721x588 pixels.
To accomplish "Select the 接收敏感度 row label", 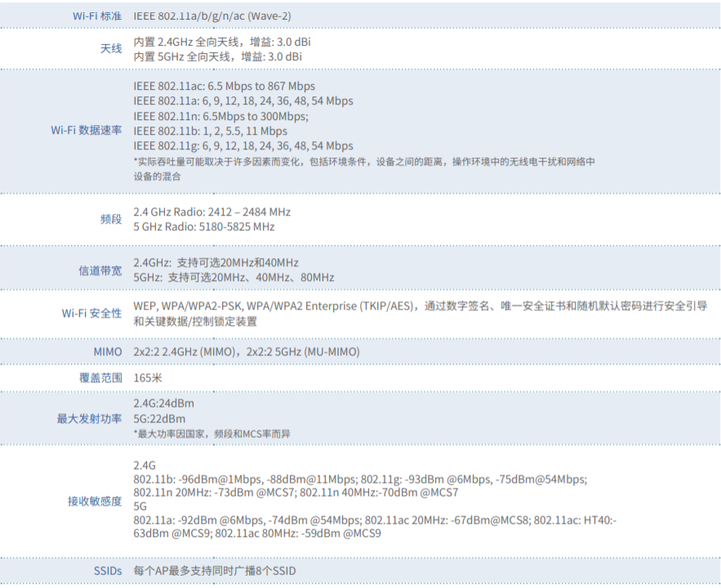I will (95, 501).
